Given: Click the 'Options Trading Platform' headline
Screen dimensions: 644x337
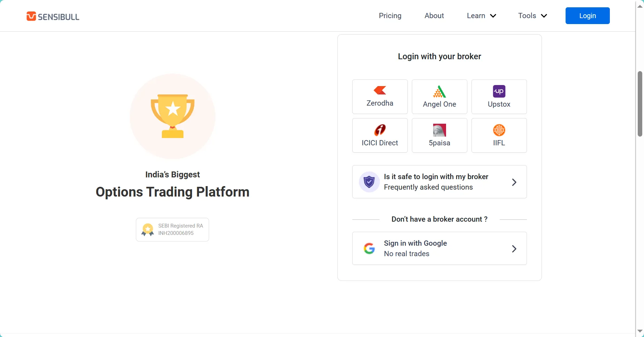Looking at the screenshot, I should pyautogui.click(x=172, y=192).
